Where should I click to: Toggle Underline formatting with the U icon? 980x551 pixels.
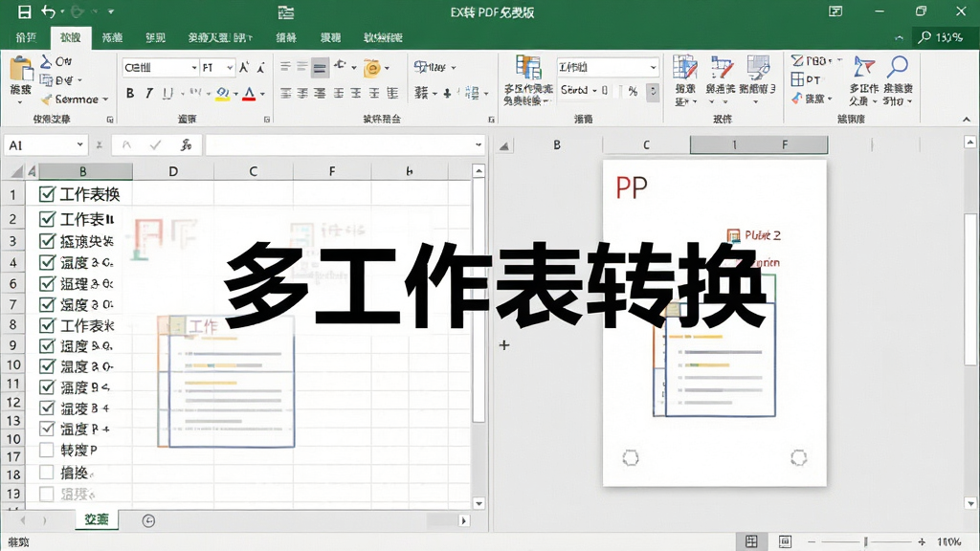point(167,93)
